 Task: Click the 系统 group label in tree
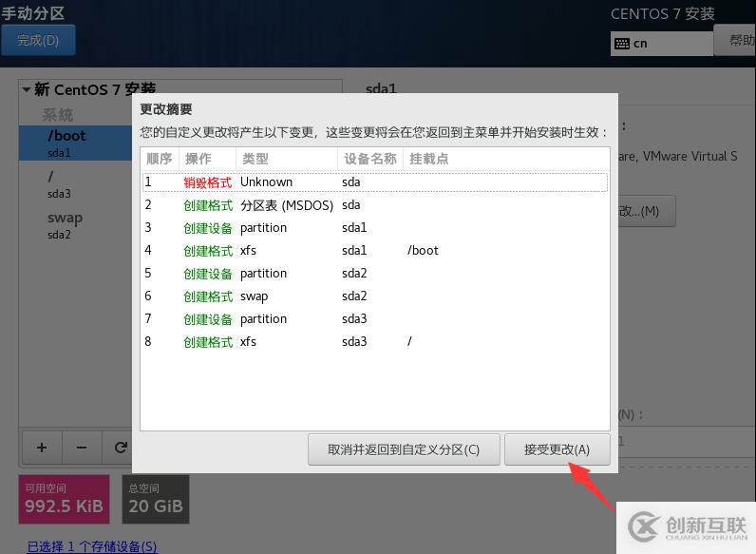[x=58, y=115]
